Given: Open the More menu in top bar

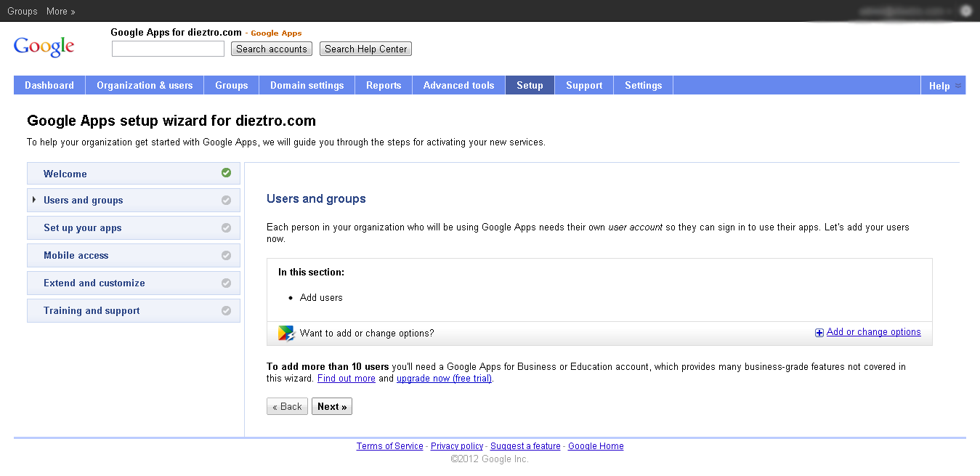Looking at the screenshot, I should click(60, 11).
